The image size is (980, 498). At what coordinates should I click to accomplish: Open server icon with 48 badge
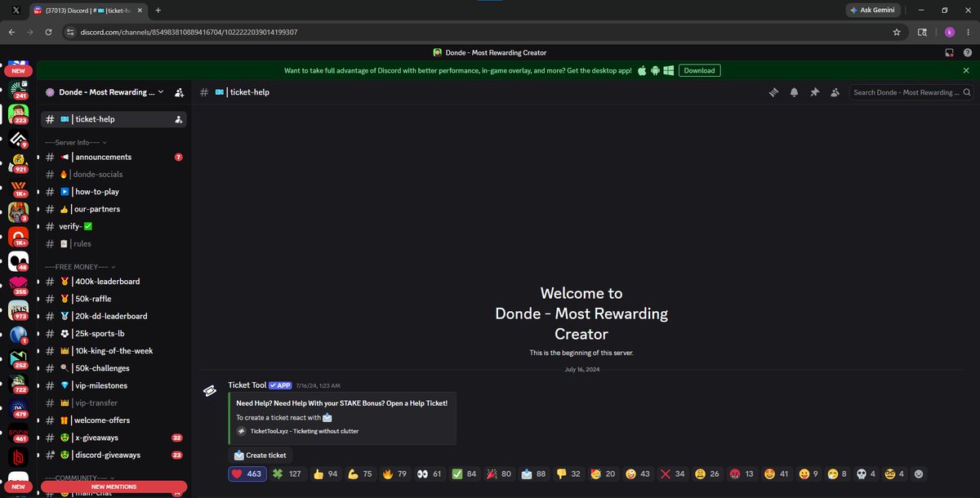[19, 261]
